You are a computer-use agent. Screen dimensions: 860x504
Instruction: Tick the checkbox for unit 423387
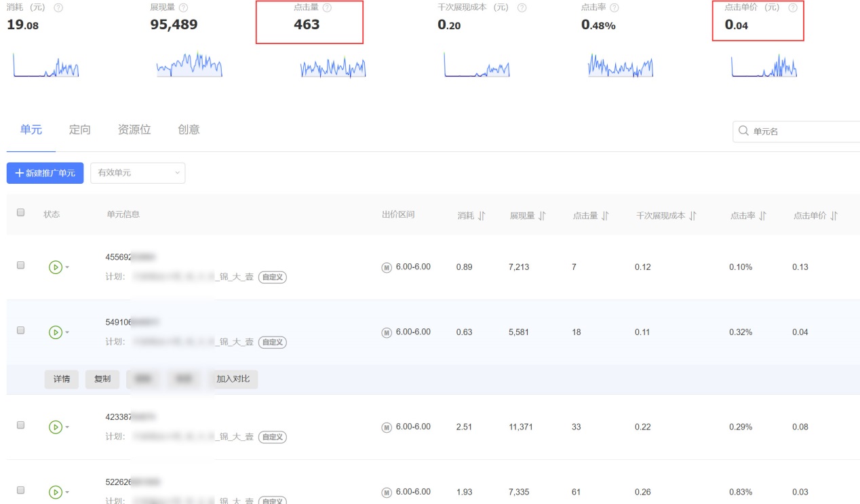[20, 425]
